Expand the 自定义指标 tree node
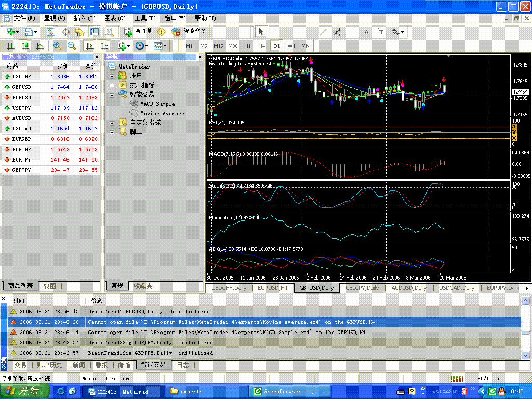The width and height of the screenshot is (532, 399). pos(112,123)
